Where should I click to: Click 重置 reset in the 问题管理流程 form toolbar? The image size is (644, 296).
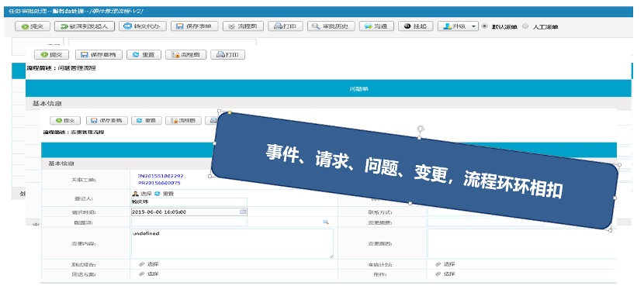(144, 54)
